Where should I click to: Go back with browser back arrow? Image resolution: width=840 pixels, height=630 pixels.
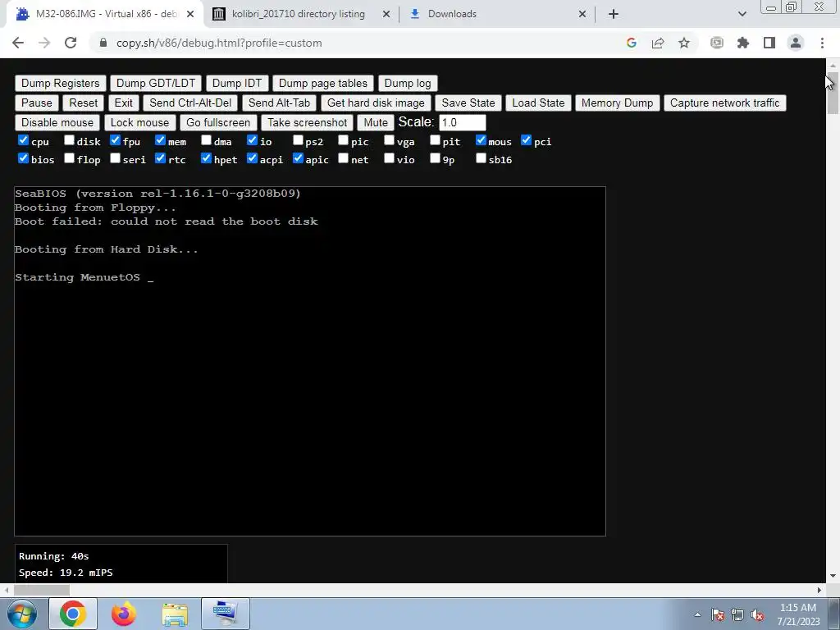click(18, 43)
